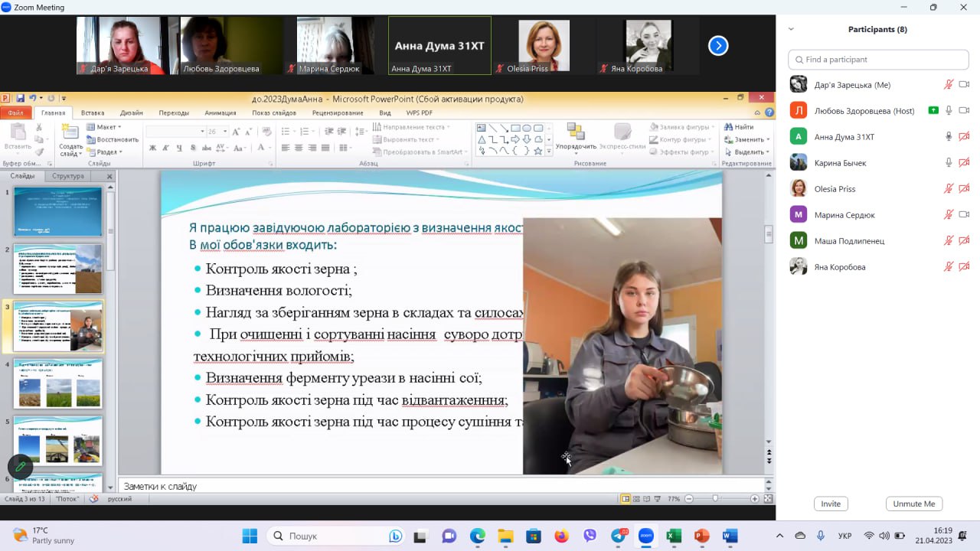Open Заливка фигуры (Shape Fill) dropdown
Viewport: 980px width, 551px height.
683,127
